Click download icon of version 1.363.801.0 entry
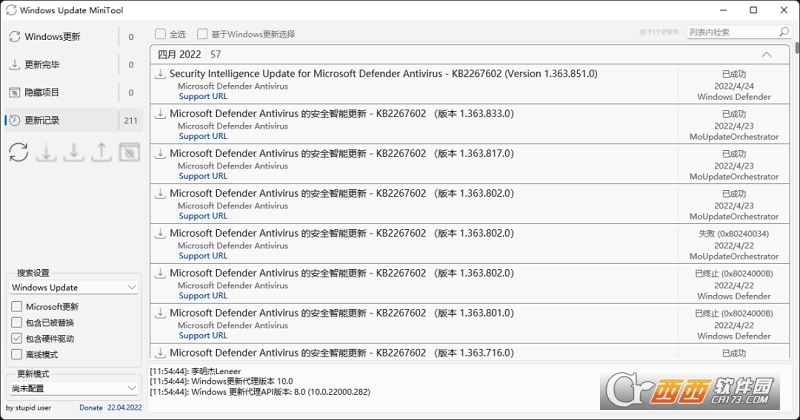800x420 pixels. [x=160, y=313]
